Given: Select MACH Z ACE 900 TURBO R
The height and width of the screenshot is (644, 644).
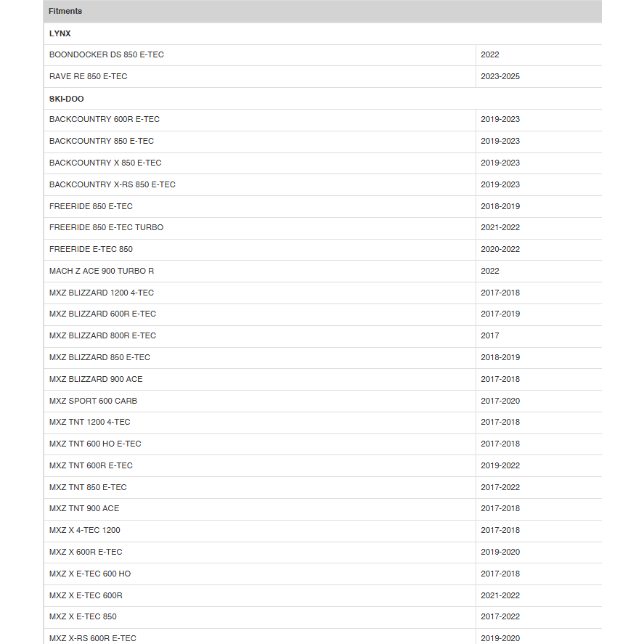Looking at the screenshot, I should 102,271.
